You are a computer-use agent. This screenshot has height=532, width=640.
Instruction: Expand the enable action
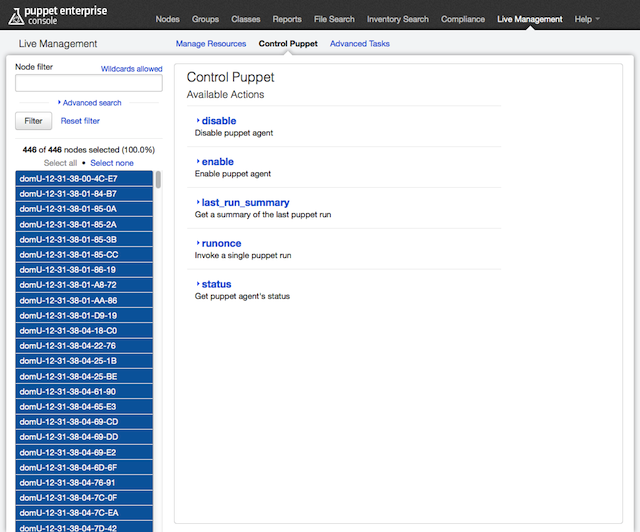217,162
